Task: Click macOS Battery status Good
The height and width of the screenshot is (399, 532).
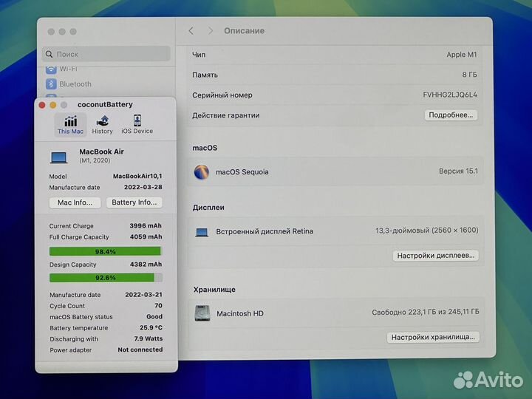Action: 154,316
